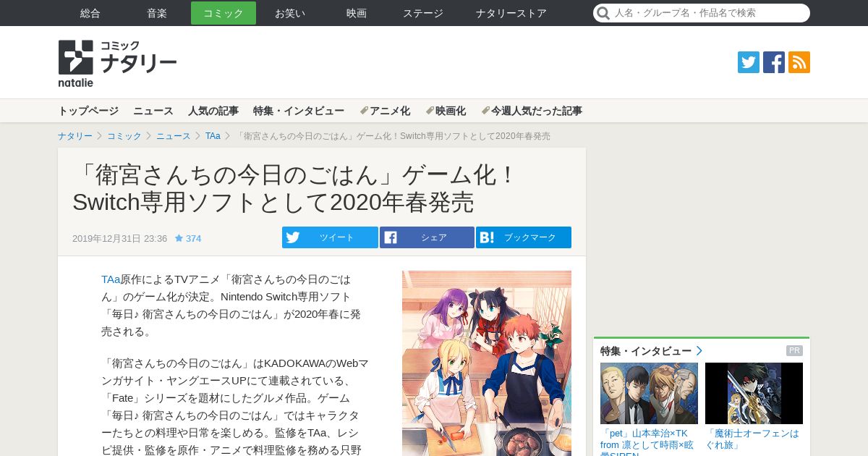Screen dimensions: 868x456
Task: Click the search magnifier icon
Action: 603,13
